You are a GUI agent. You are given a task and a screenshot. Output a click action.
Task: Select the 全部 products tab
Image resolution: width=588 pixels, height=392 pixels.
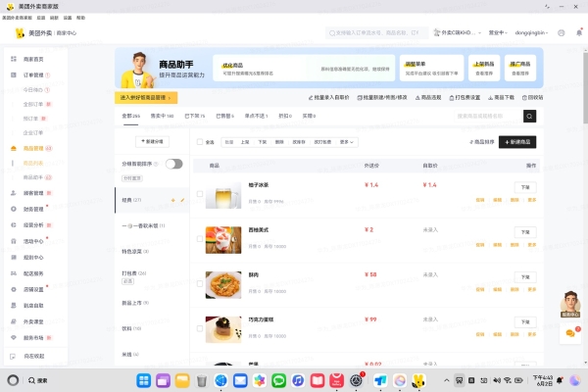tap(131, 116)
